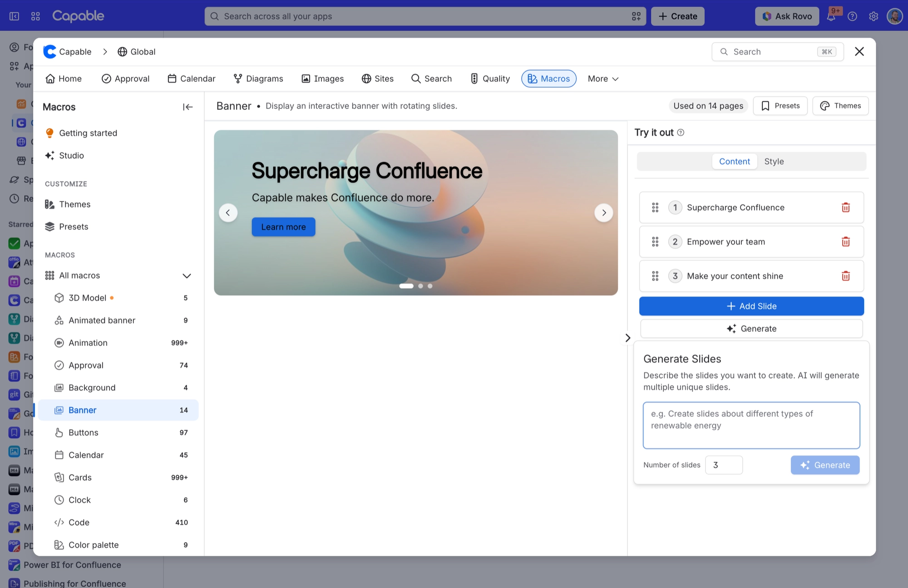Focus the Number of slides field
Image resolution: width=908 pixels, height=588 pixels.
pyautogui.click(x=724, y=465)
